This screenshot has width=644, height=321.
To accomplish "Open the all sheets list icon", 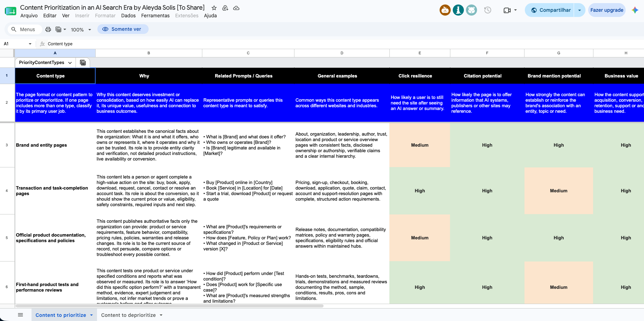I will 20,315.
